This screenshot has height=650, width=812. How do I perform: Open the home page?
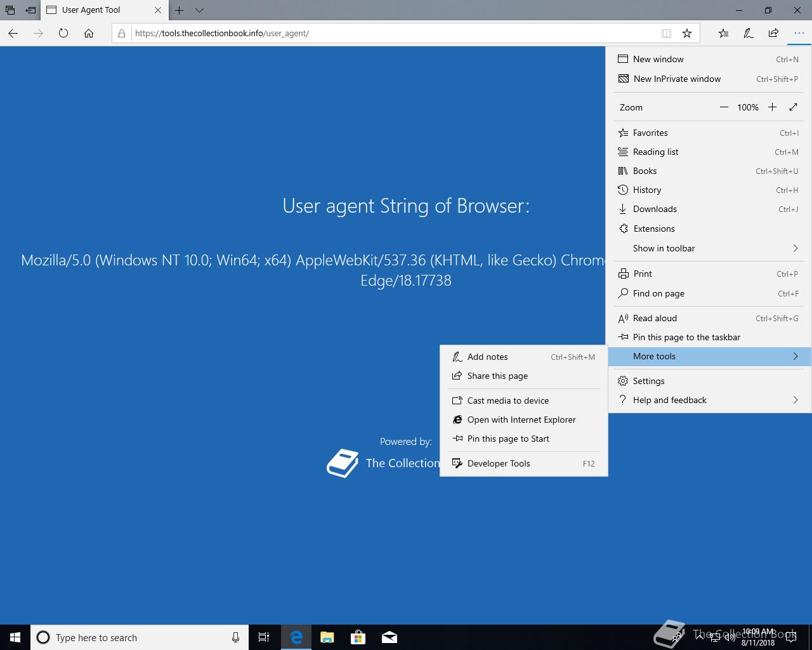89,33
